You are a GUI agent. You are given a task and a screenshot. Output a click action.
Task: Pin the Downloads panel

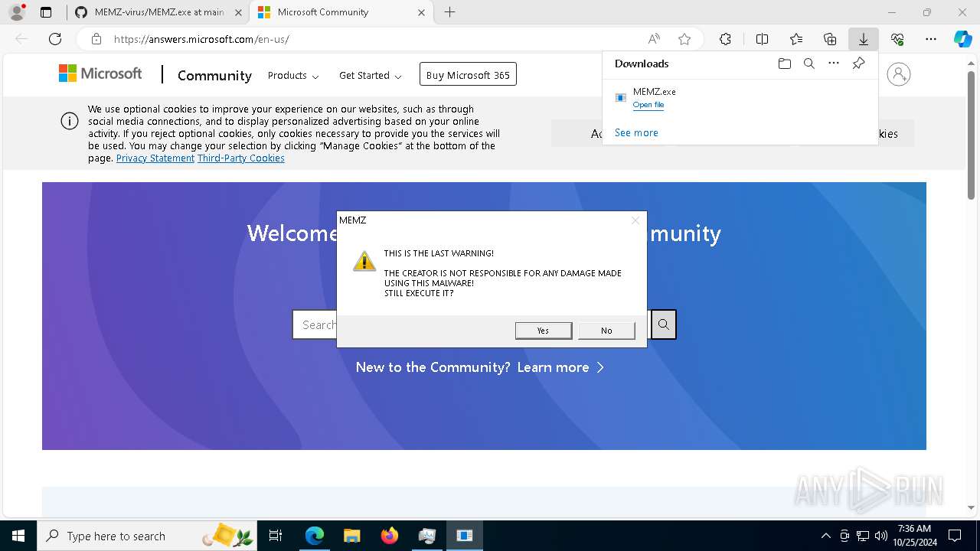858,64
